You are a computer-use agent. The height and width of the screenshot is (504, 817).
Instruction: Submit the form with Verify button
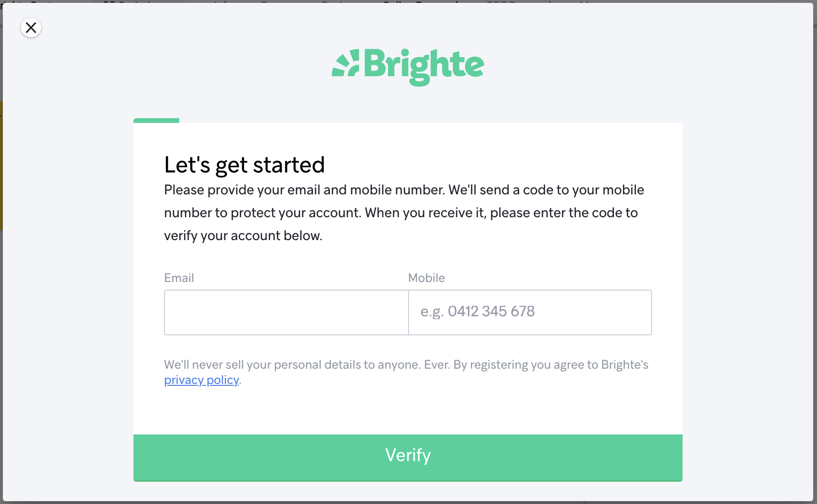point(408,457)
